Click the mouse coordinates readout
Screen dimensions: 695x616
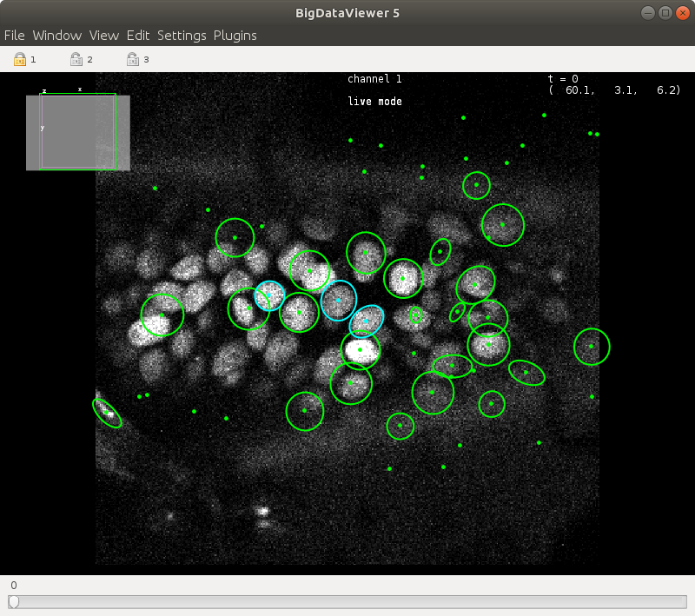(614, 90)
